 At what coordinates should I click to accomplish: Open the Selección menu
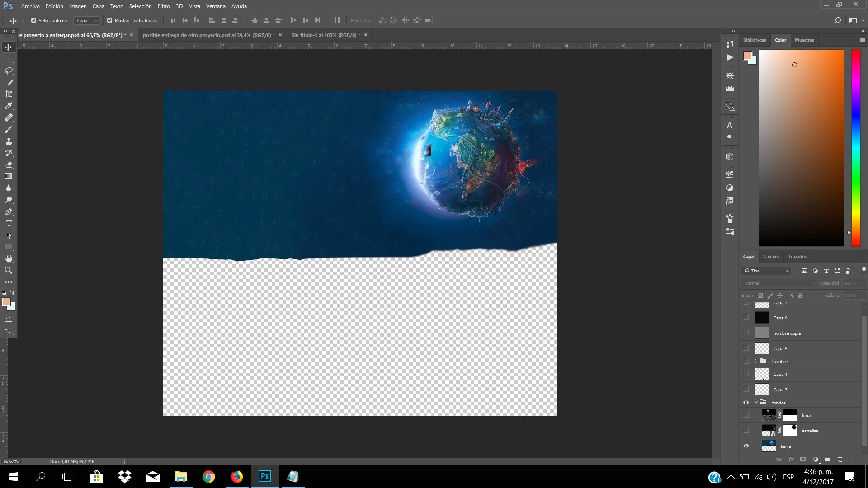[140, 6]
